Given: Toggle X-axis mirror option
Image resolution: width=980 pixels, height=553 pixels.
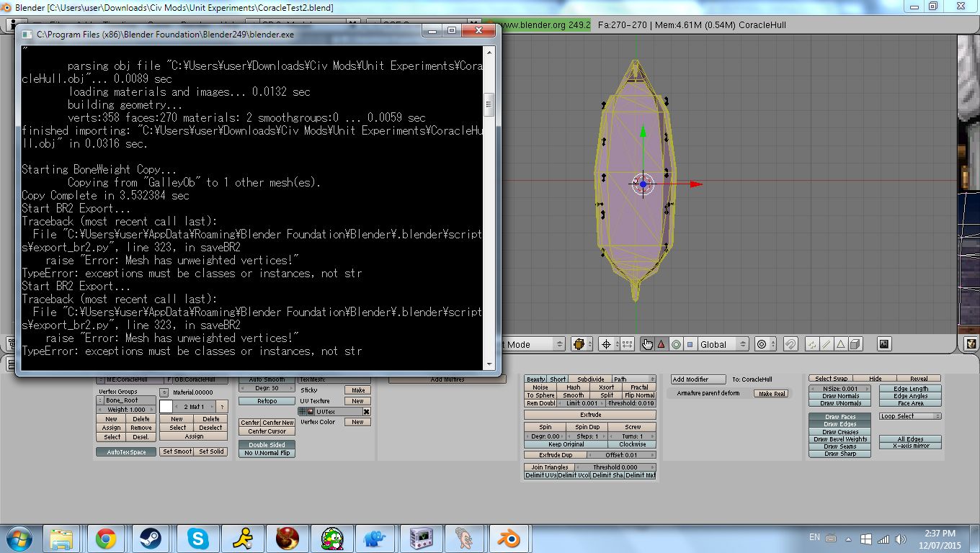Looking at the screenshot, I should click(x=911, y=446).
